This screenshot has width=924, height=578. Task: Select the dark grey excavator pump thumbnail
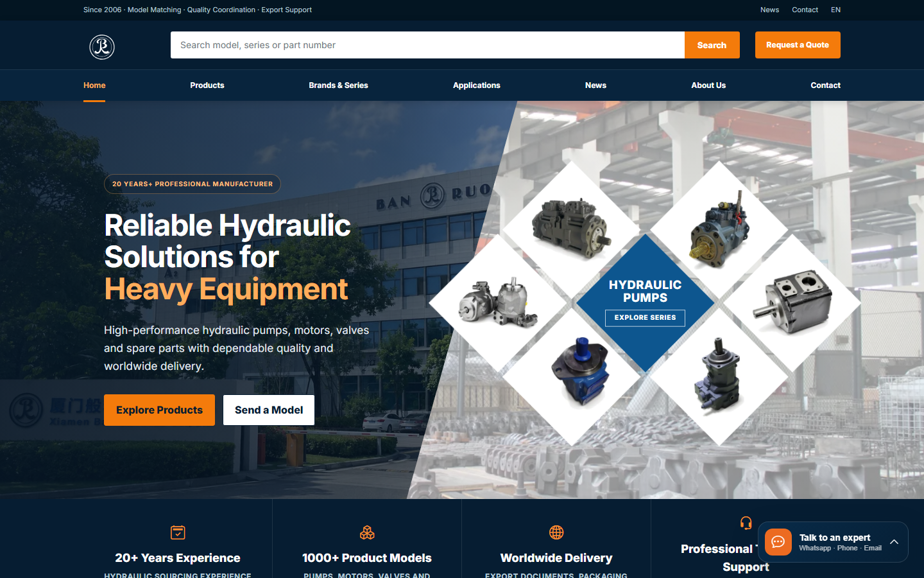tap(571, 229)
